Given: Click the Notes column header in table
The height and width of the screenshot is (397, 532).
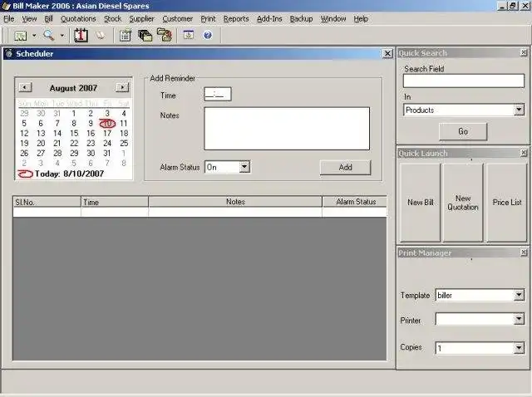Looking at the screenshot, I should click(235, 202).
